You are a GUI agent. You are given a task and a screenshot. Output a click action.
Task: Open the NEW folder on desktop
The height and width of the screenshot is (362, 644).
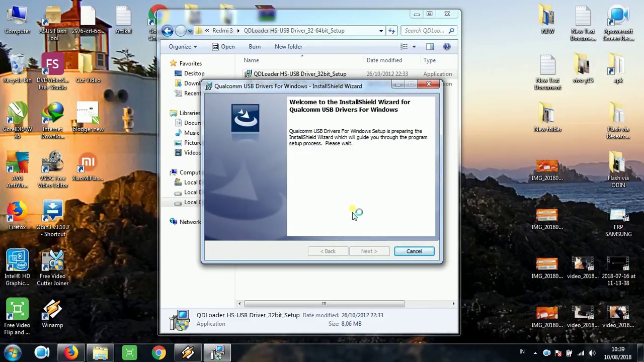[547, 20]
